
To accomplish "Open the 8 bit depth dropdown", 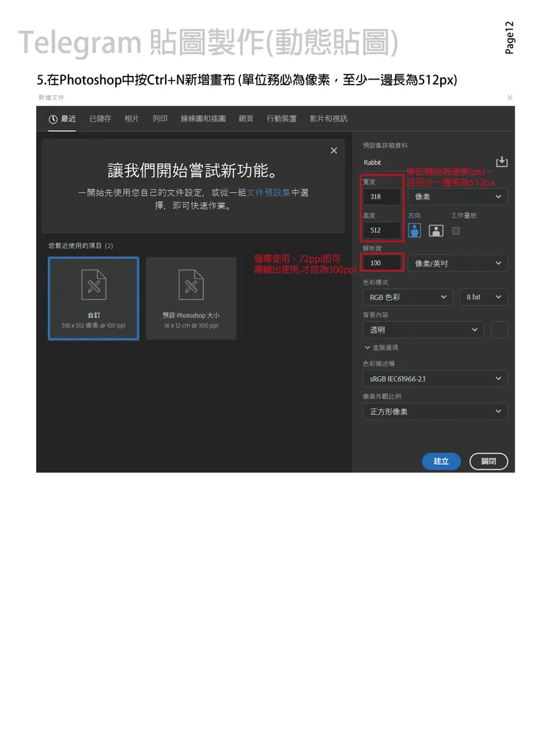I will pyautogui.click(x=484, y=297).
